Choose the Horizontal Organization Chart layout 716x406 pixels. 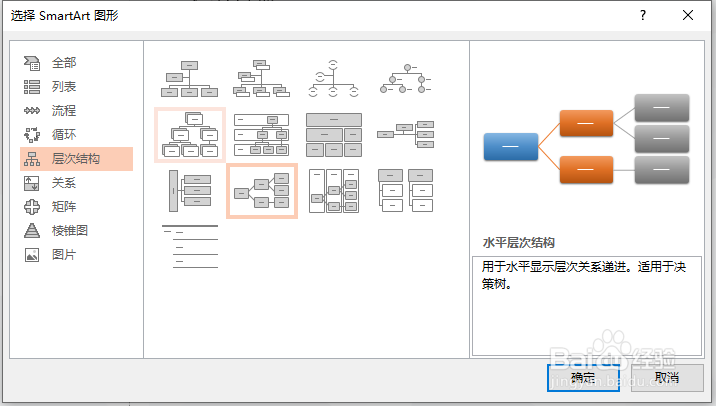[x=405, y=135]
